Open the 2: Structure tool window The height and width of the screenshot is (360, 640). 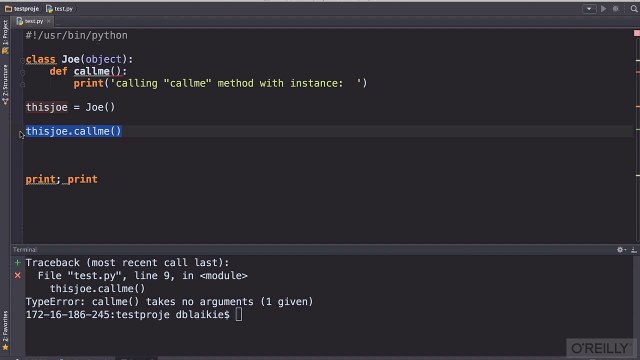pos(5,80)
